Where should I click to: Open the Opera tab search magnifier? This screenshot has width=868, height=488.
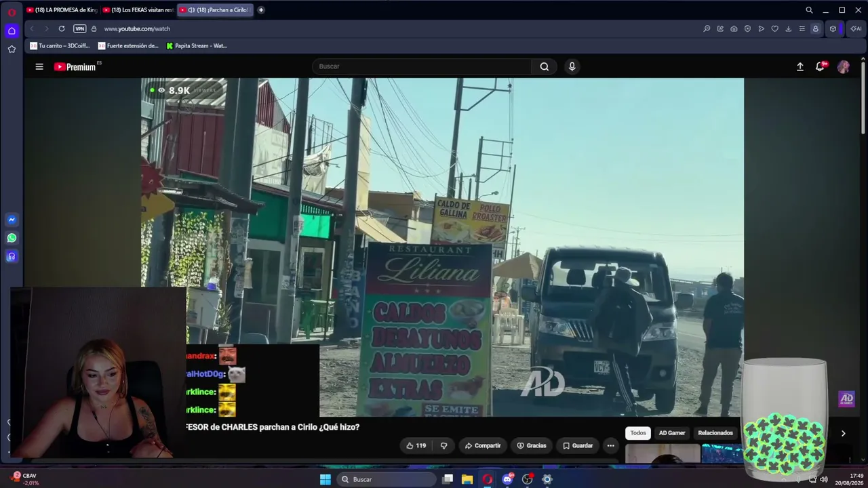point(809,10)
